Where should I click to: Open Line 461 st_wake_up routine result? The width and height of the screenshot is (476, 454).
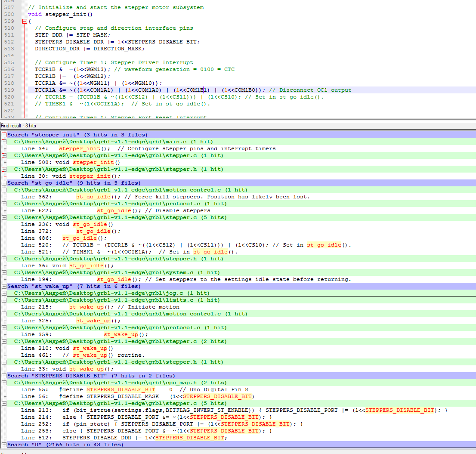pos(83,355)
